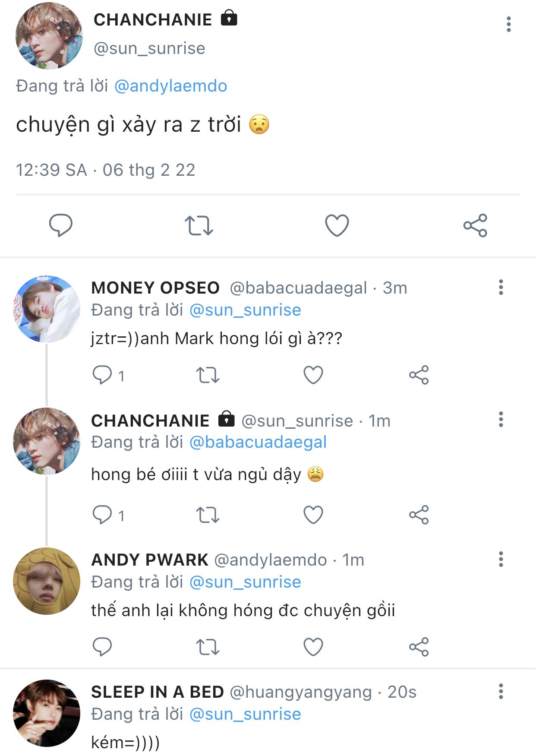The width and height of the screenshot is (536, 756).
Task: Share MONEY OPSEO's reply
Action: pos(419,375)
